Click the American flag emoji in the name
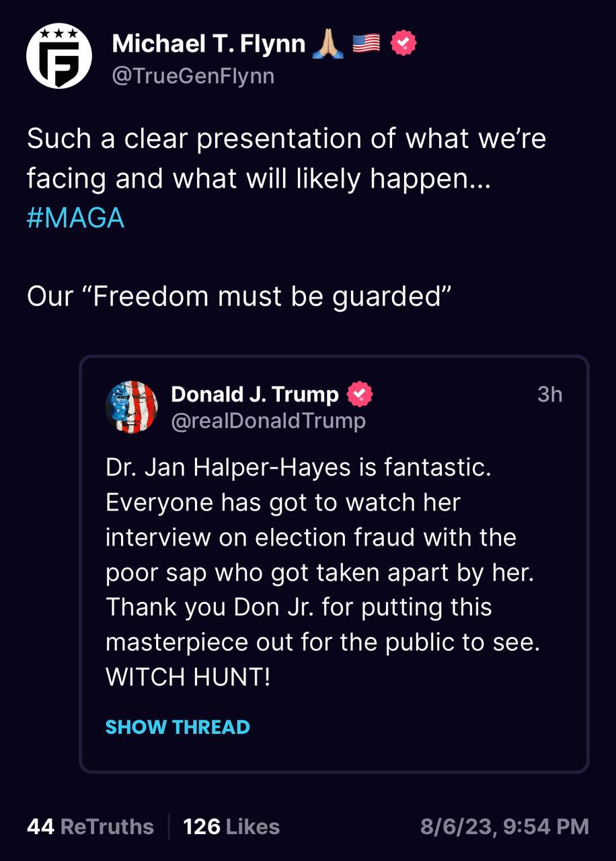 pyautogui.click(x=366, y=44)
